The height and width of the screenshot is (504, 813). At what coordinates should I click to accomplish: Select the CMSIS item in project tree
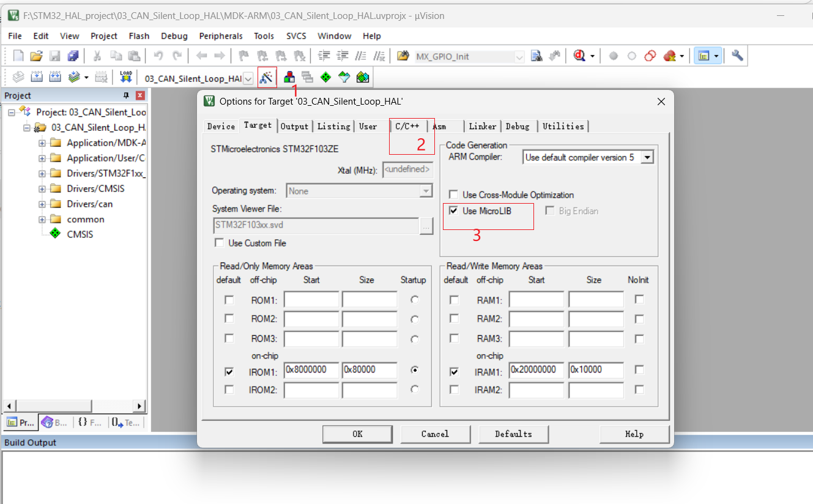point(80,234)
